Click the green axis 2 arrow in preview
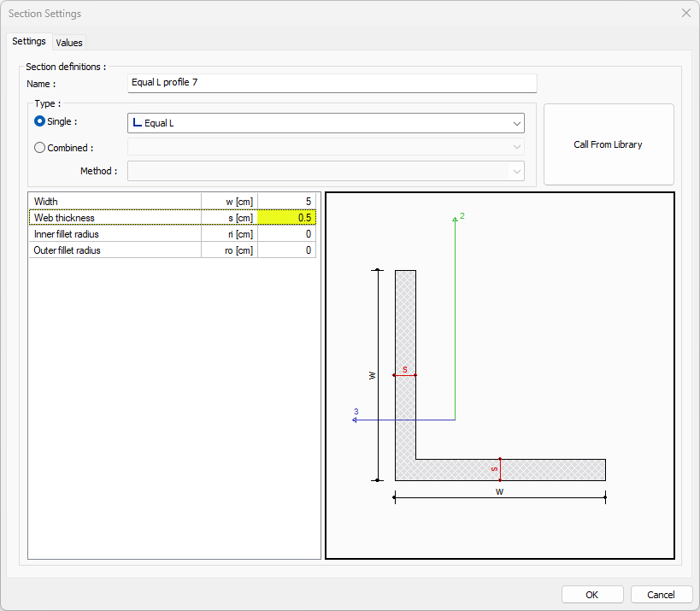 tap(456, 220)
